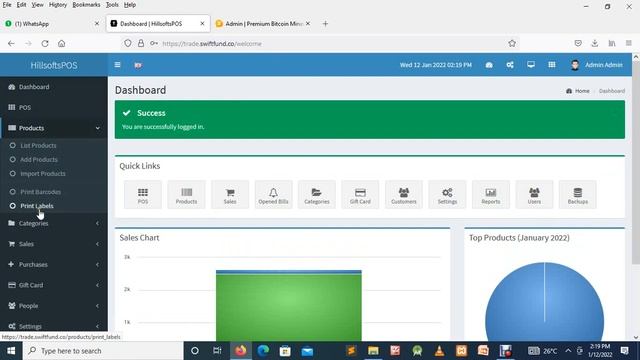Click the Windows taskbar search box
640x360 pixels.
click(103, 351)
